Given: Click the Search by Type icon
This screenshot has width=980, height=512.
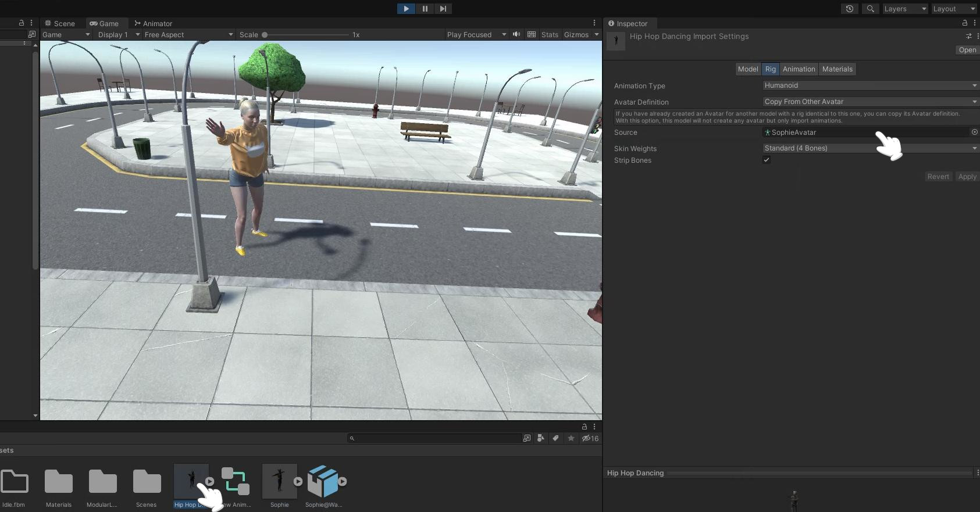Looking at the screenshot, I should tap(541, 438).
